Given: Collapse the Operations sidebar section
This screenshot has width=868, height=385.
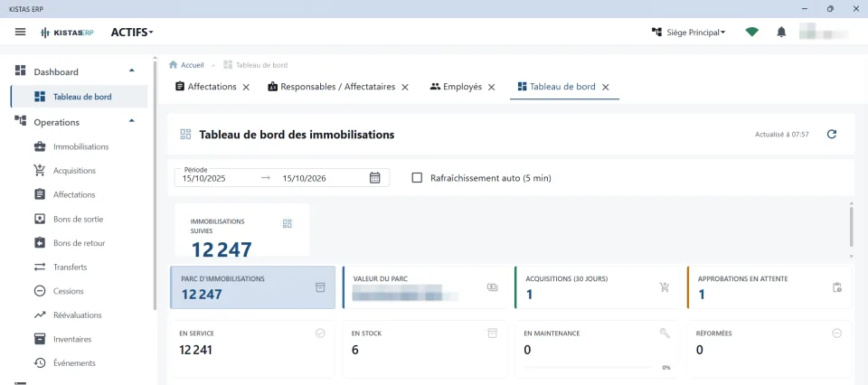Looking at the screenshot, I should point(131,120).
